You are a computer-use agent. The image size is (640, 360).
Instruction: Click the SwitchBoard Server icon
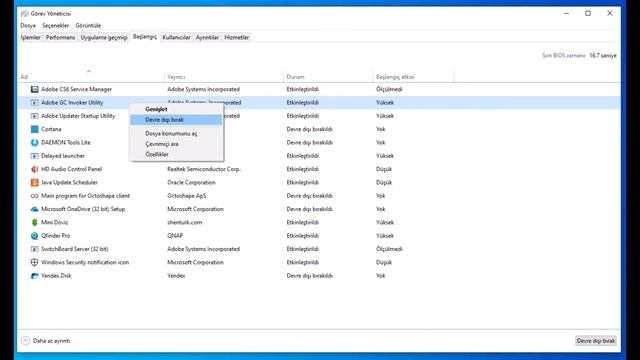pos(34,249)
